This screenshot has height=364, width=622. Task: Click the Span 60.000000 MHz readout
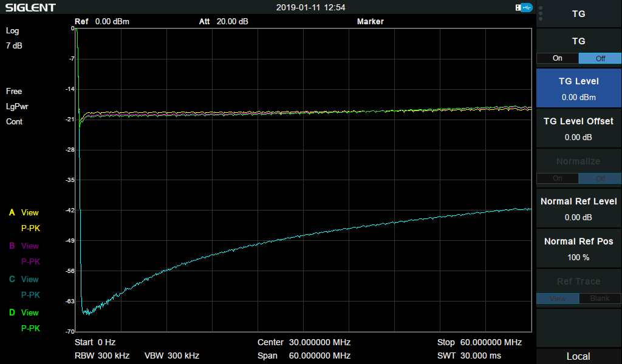pos(304,356)
